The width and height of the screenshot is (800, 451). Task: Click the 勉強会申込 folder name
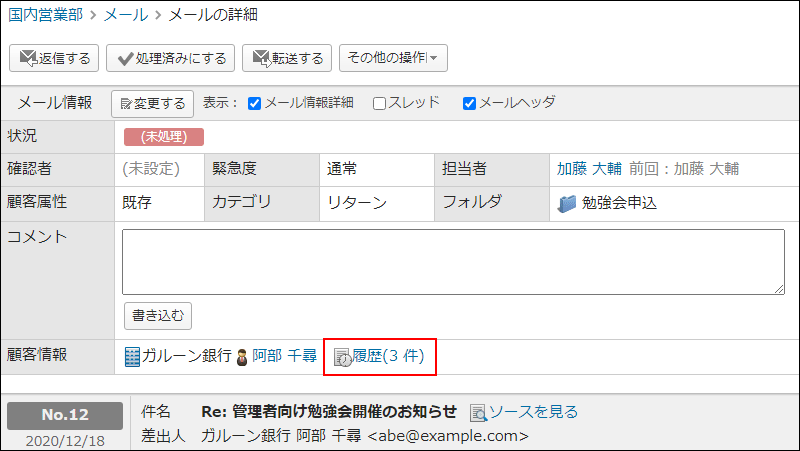(619, 203)
